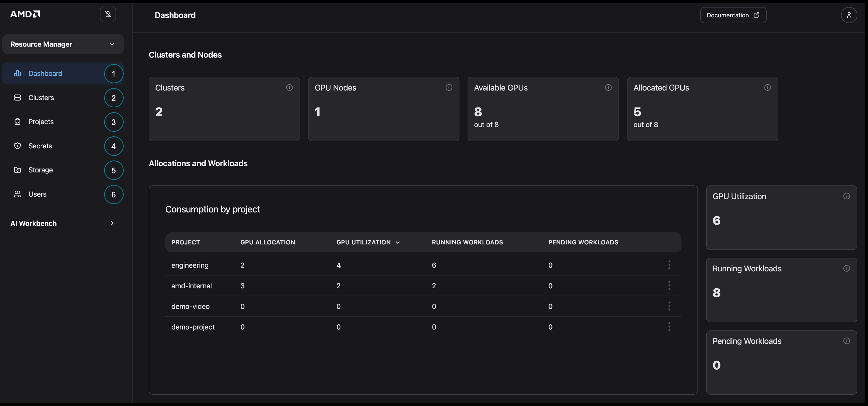Open the engineering row three-dot actions menu
Screen dimensions: 868x406
669,265
